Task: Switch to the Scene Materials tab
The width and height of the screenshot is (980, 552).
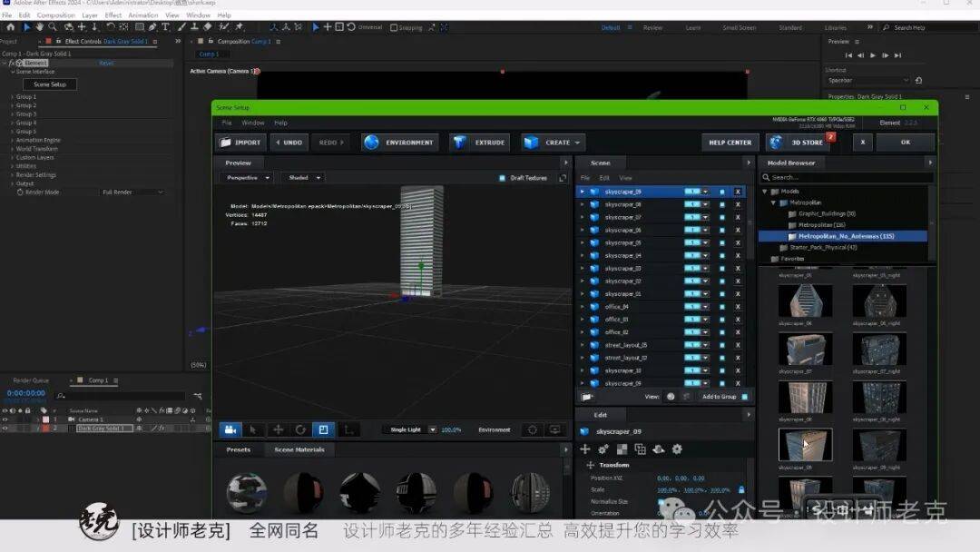Action: (x=299, y=450)
